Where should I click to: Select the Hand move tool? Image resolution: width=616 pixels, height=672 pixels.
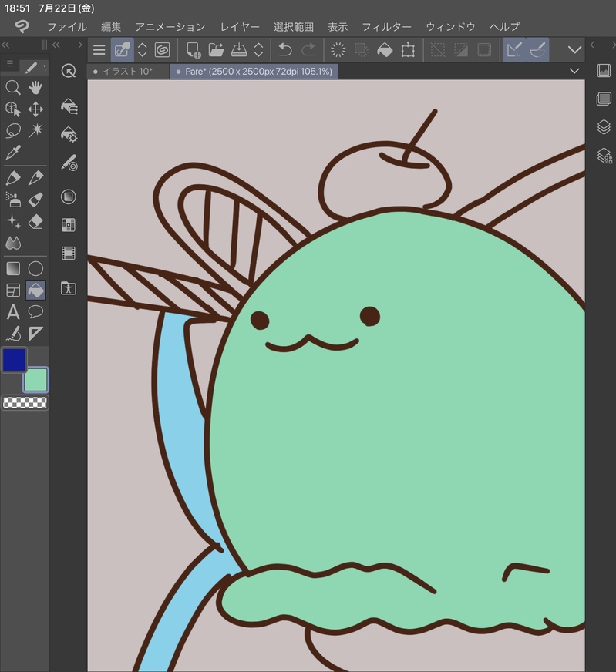35,88
